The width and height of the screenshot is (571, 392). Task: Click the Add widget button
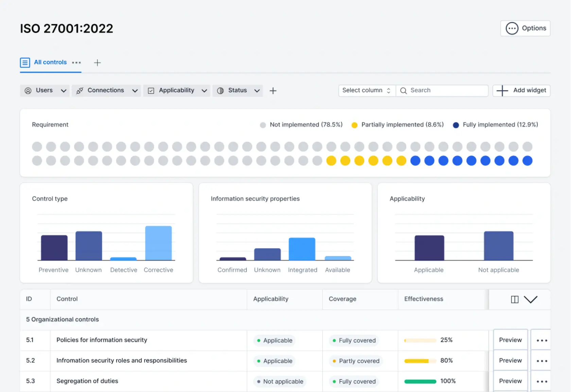[x=521, y=90]
